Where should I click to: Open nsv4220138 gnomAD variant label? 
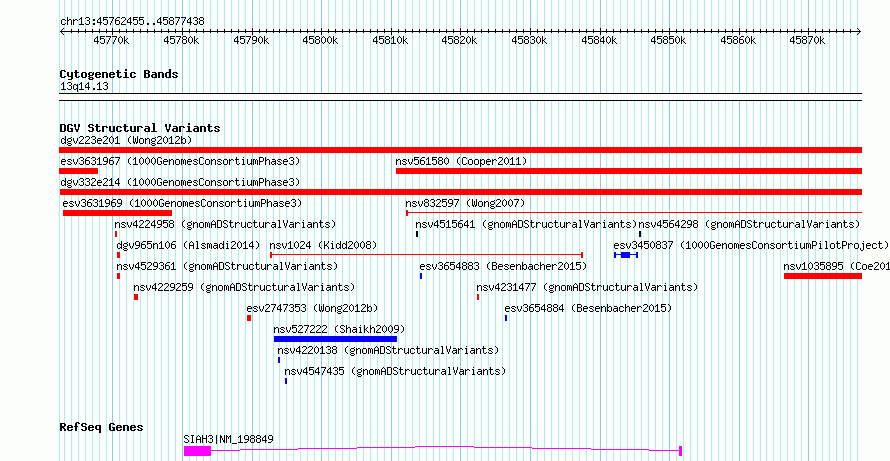click(389, 350)
